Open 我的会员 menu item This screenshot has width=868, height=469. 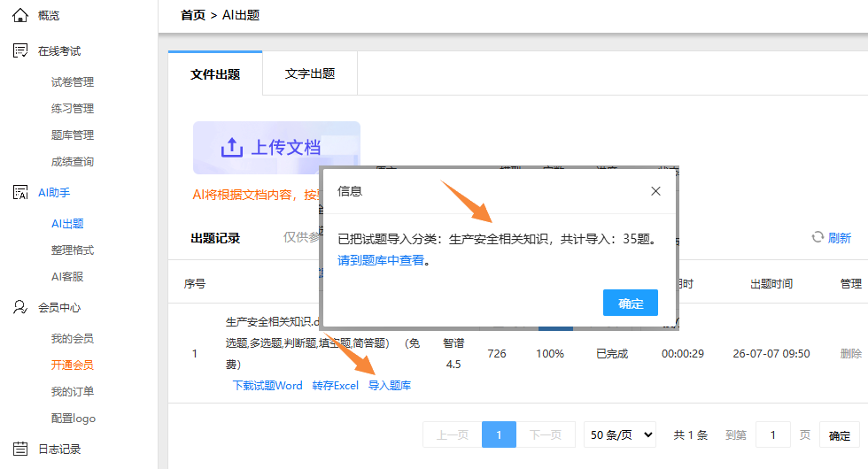73,338
